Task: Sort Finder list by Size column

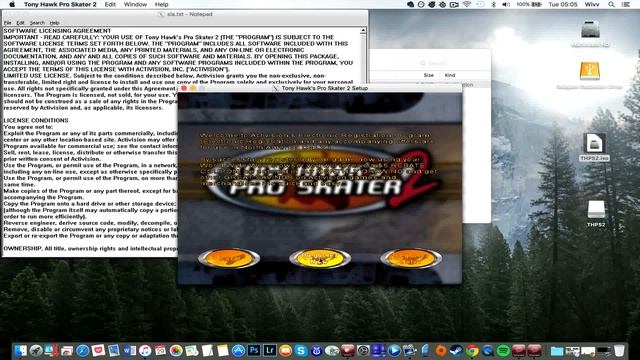Action: coord(429,75)
